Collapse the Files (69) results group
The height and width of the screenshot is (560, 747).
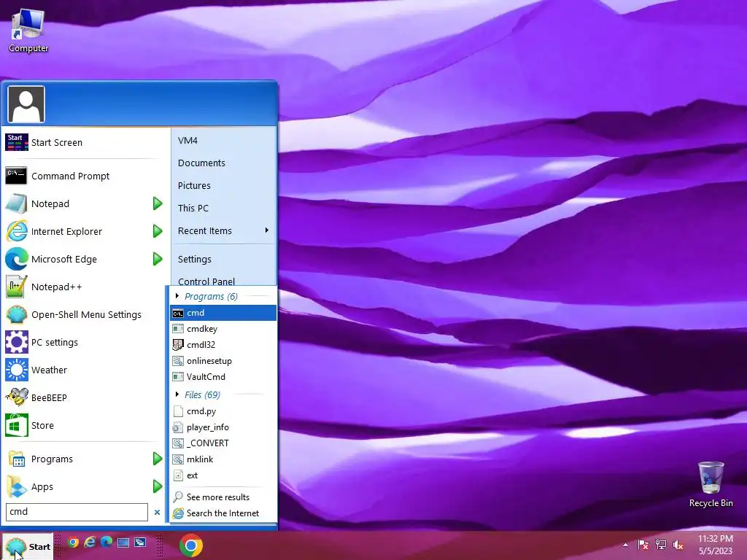click(x=177, y=394)
